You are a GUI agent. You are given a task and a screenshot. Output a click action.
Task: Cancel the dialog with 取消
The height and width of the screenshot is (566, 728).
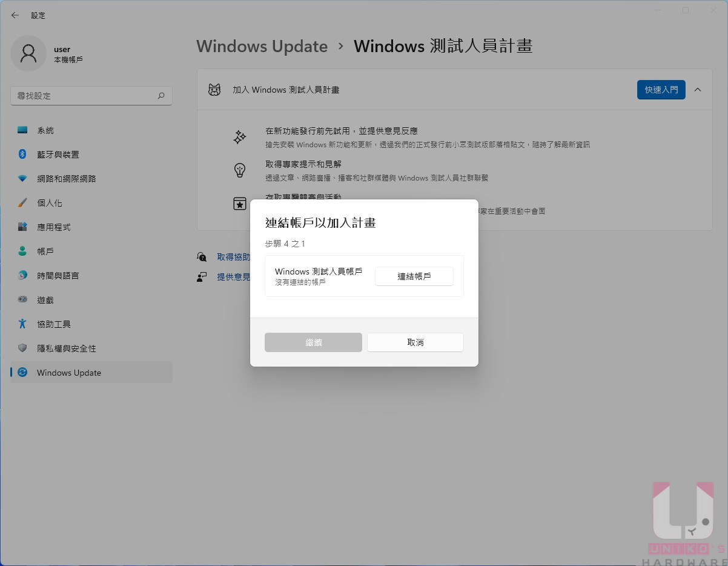coord(415,342)
